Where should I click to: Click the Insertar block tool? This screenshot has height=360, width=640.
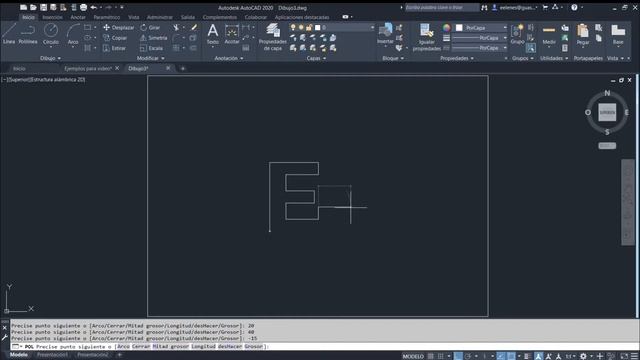coord(385,33)
